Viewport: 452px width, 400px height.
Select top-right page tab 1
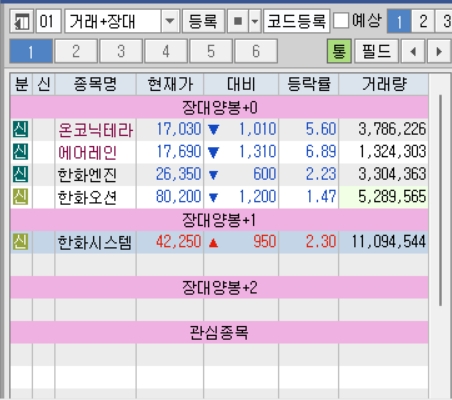coord(399,22)
